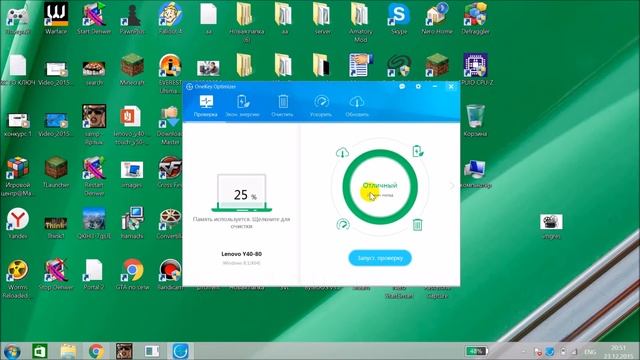Select the computer icon beside the app window
Viewport: 640px width, 360px height.
click(x=475, y=172)
